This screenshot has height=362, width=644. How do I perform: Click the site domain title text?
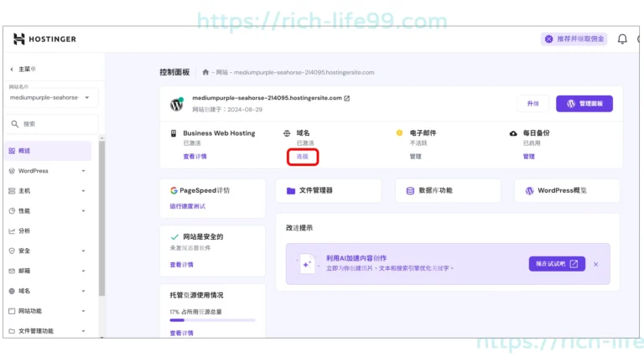point(267,98)
